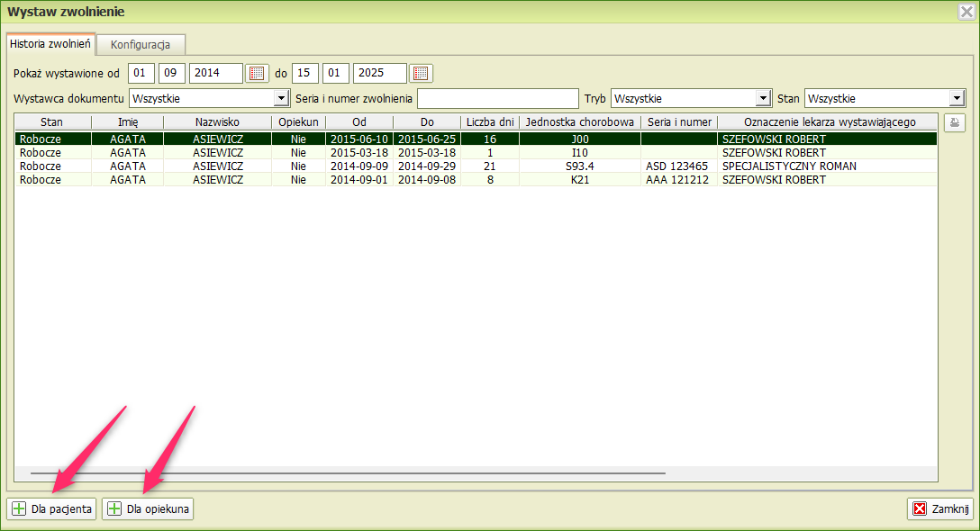The height and width of the screenshot is (531, 980).
Task: Expand the Wystawca dokumentu dropdown
Action: (x=281, y=98)
